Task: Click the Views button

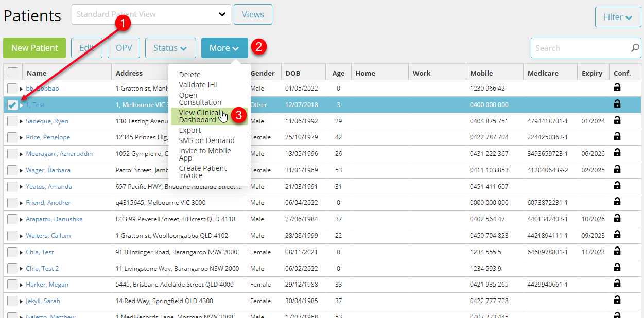Action: coord(253,14)
